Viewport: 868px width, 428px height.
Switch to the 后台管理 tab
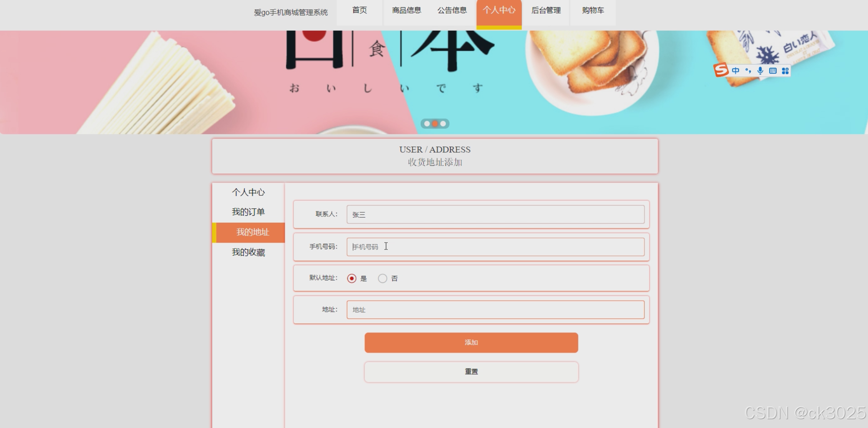[546, 10]
